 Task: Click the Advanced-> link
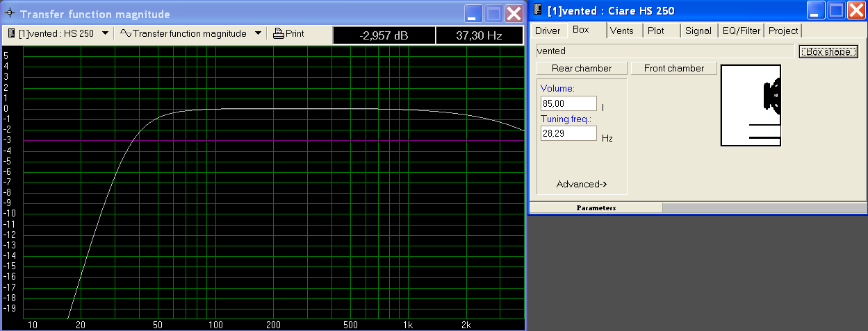click(x=582, y=184)
